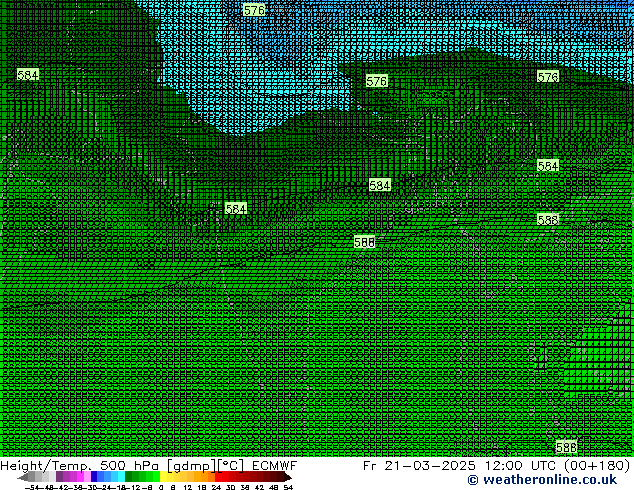Click the '24' value under the colour legend
The width and height of the screenshot is (634, 490).
pyautogui.click(x=216, y=487)
